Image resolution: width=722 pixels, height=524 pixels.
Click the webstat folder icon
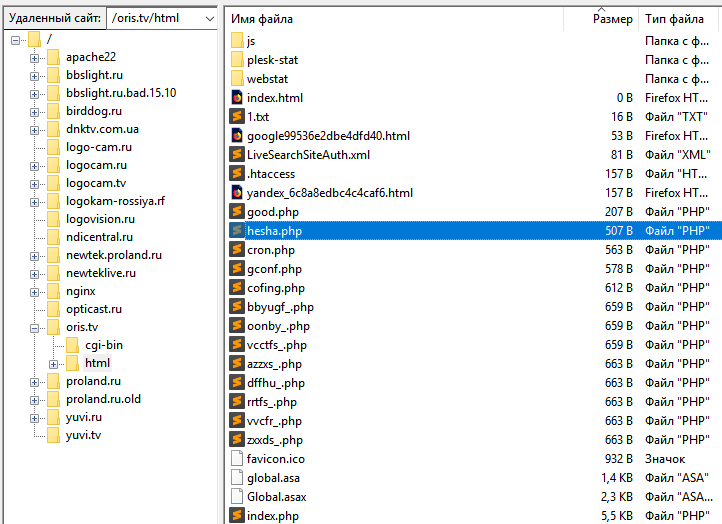237,79
